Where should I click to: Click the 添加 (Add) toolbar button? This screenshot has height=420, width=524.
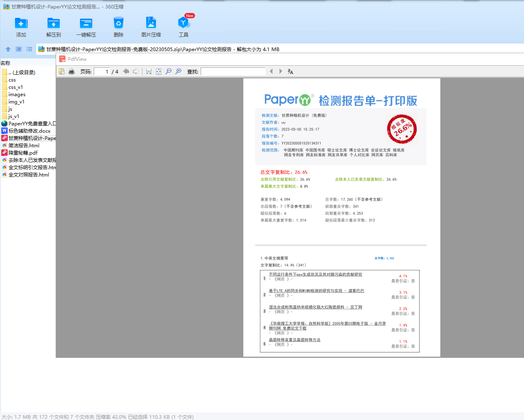click(21, 27)
